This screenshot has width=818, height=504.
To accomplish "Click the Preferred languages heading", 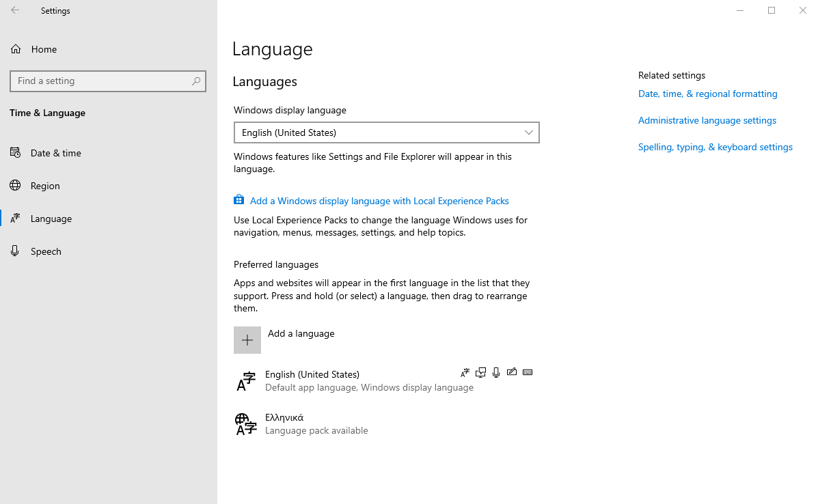I will click(x=276, y=264).
